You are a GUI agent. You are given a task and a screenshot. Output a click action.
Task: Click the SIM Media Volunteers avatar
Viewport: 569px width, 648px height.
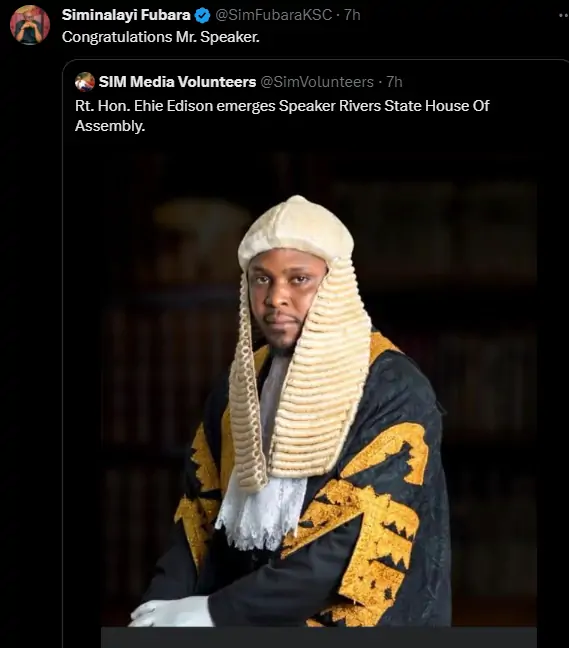click(x=85, y=81)
